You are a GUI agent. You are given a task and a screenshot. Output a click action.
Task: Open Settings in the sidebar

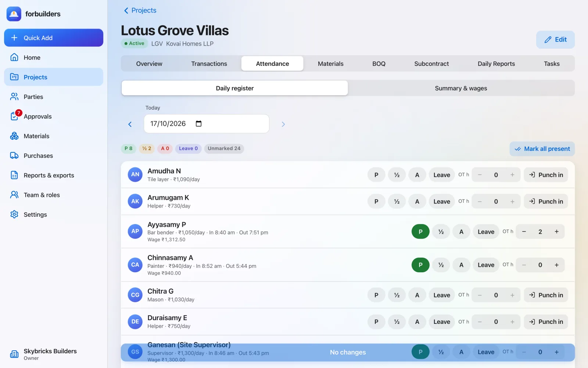[x=54, y=215]
